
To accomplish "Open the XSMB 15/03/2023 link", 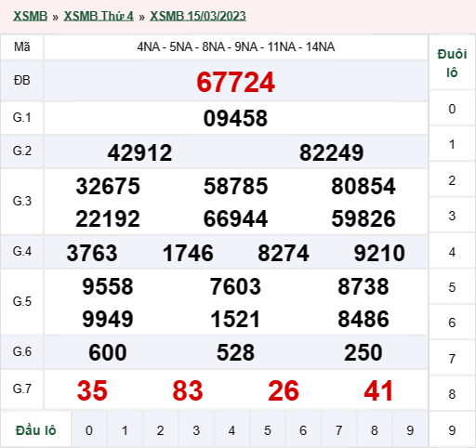I will coord(198,16).
